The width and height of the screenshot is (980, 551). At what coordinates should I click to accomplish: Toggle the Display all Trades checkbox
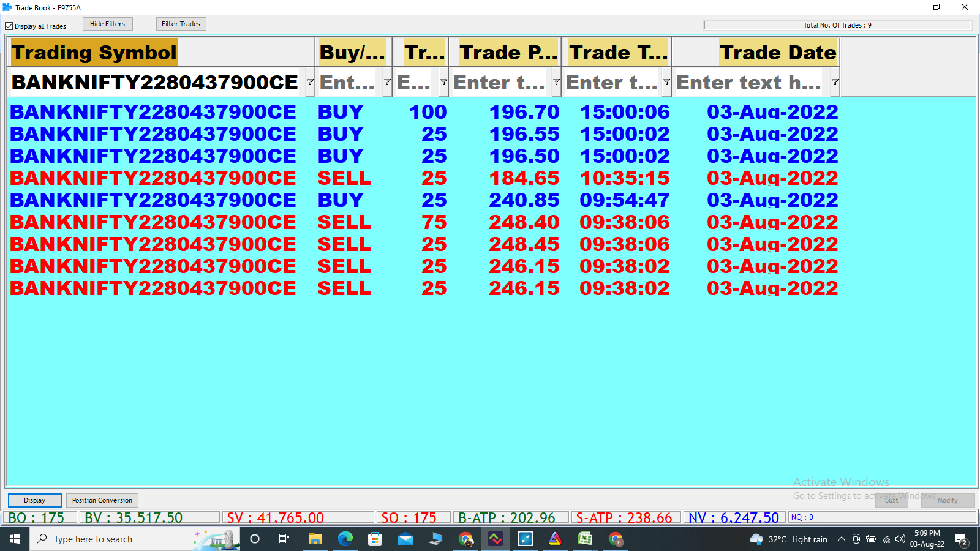9,26
